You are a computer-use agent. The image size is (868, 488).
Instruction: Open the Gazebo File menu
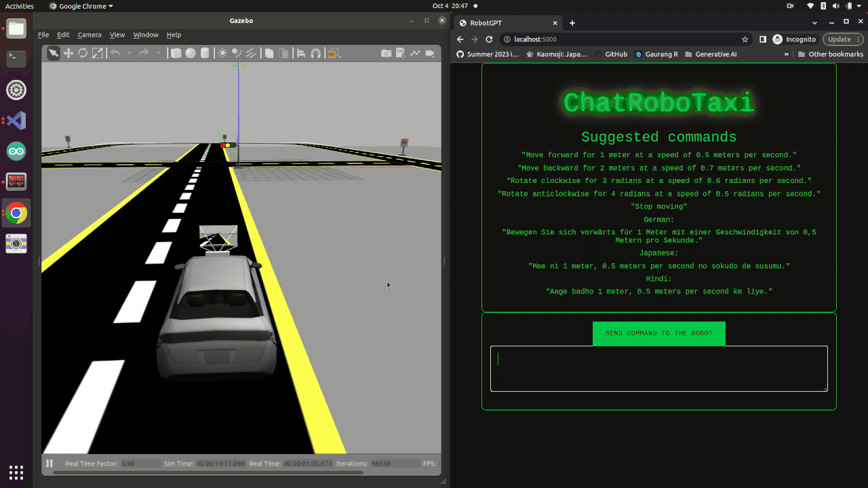[x=43, y=35]
